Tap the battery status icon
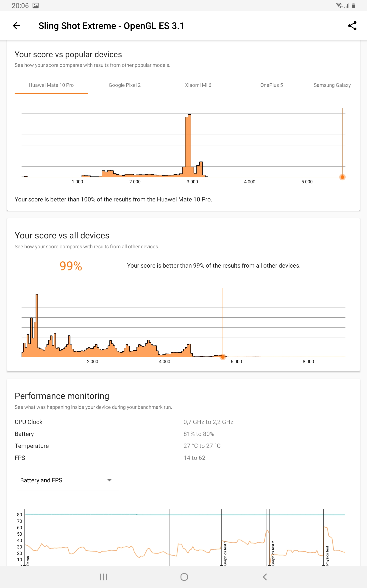Viewport: 367px width, 588px height. [x=353, y=5]
